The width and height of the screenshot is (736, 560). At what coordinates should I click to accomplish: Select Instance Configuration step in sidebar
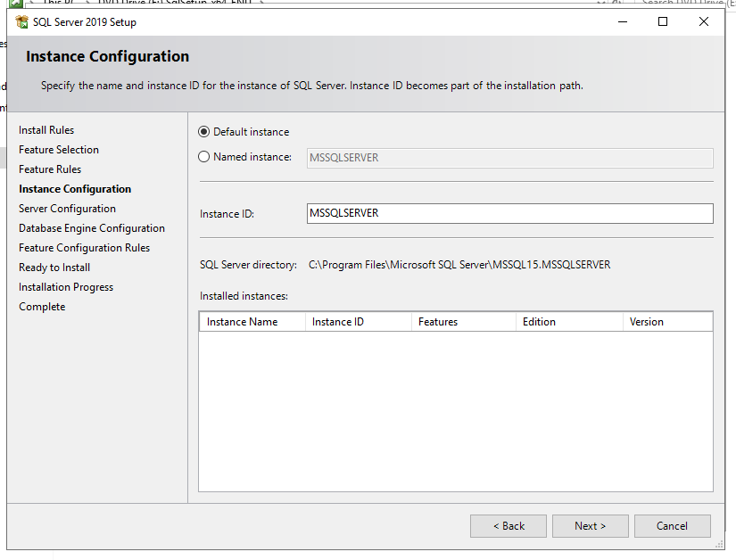(75, 189)
